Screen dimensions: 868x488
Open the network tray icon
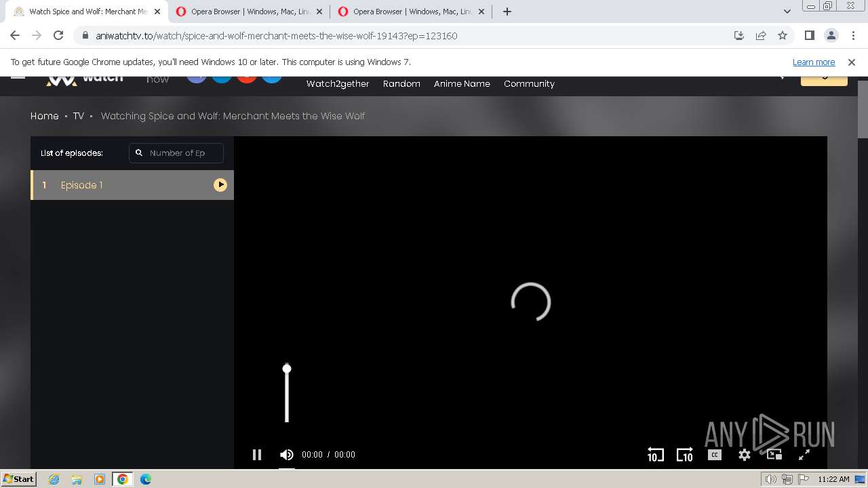[787, 479]
